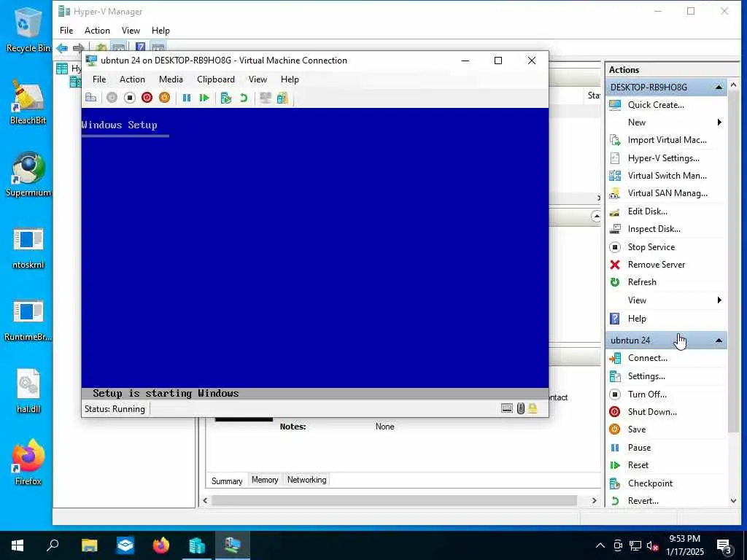Click the mouse status icon in VM window

point(521,408)
